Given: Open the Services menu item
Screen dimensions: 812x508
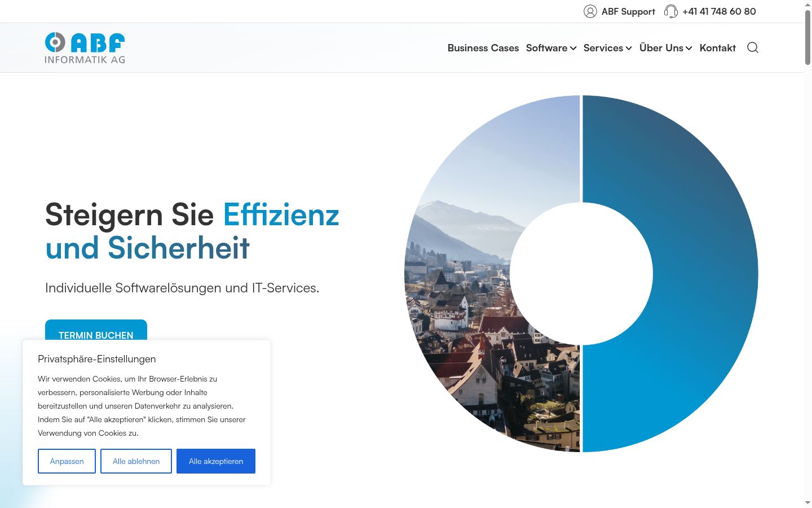Looking at the screenshot, I should (603, 48).
